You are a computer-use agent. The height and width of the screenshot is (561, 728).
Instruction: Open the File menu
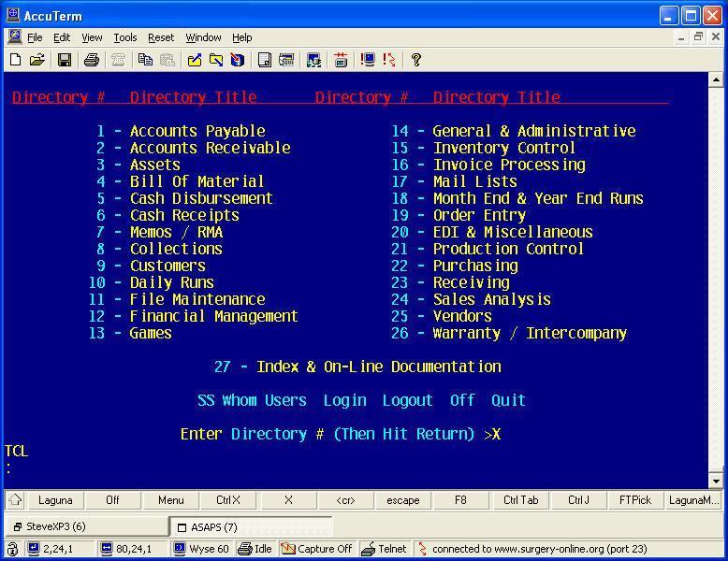[35, 37]
